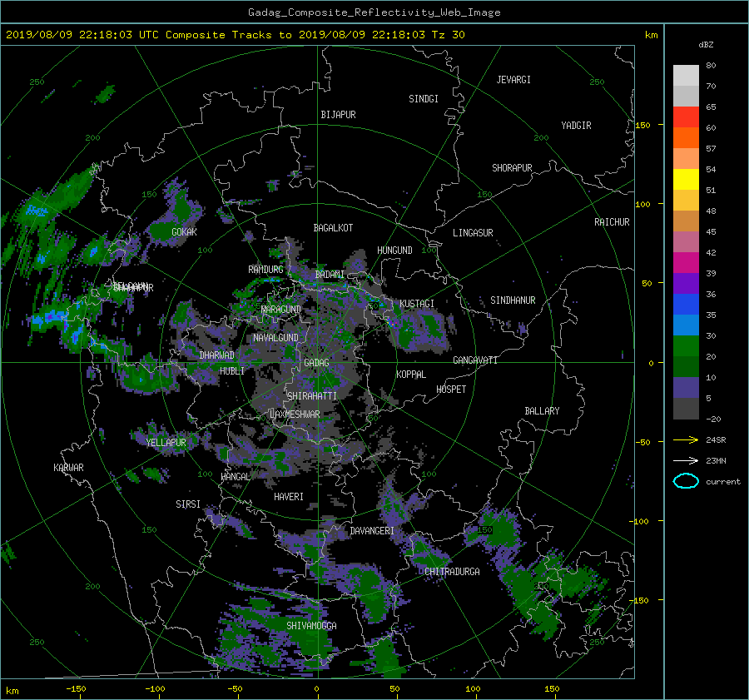Click the '24SR' legend label
The image size is (749, 700).
tap(716, 439)
